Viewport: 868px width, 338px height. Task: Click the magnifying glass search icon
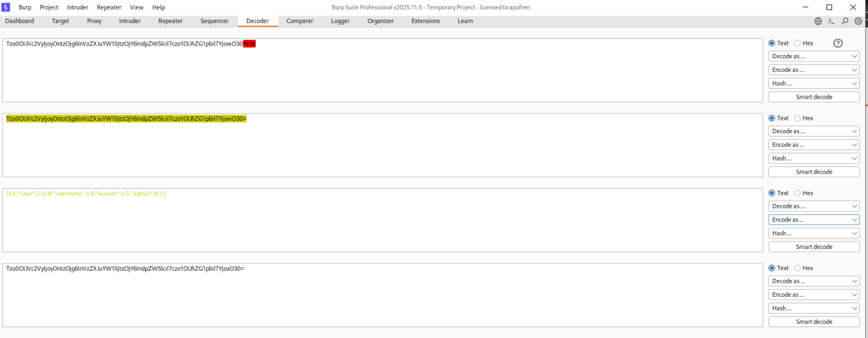pos(845,21)
